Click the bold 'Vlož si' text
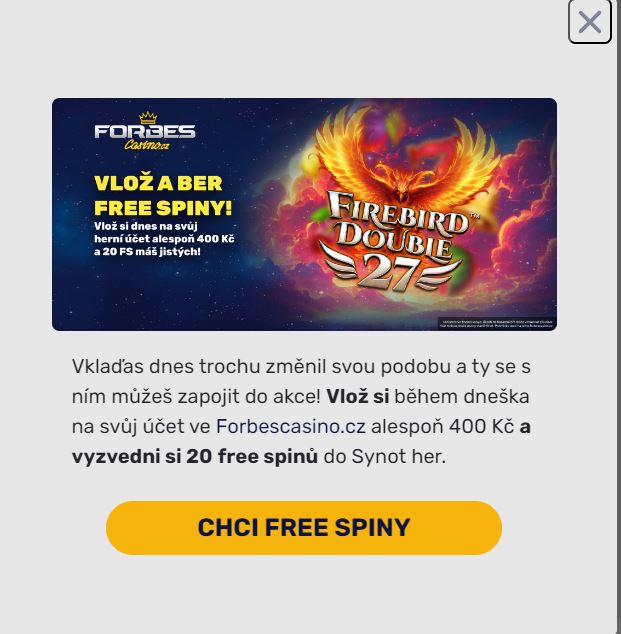The height and width of the screenshot is (634, 621). click(x=358, y=397)
